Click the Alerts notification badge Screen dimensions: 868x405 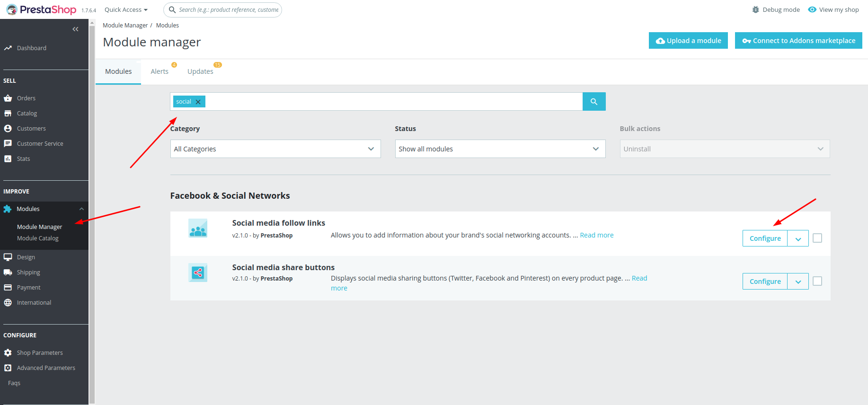pos(174,65)
